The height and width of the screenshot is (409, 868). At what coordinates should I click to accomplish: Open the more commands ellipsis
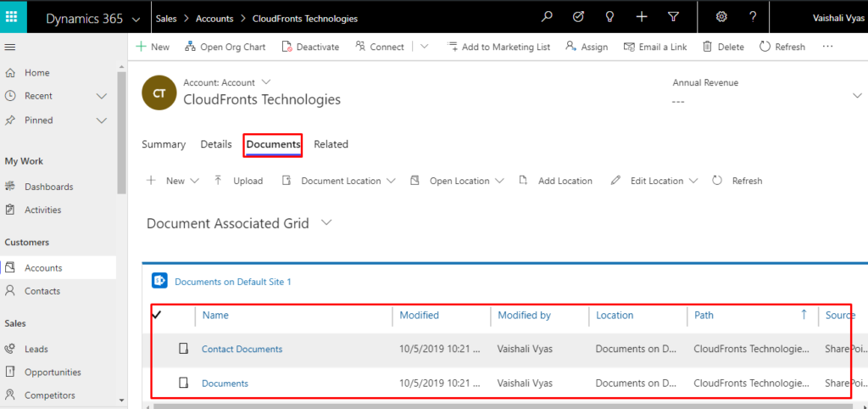tap(827, 47)
